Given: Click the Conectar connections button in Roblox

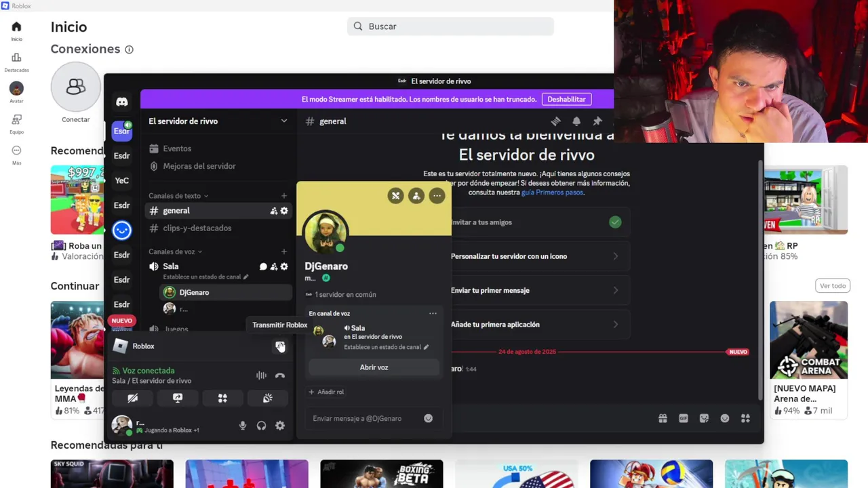Looking at the screenshot, I should tap(75, 93).
